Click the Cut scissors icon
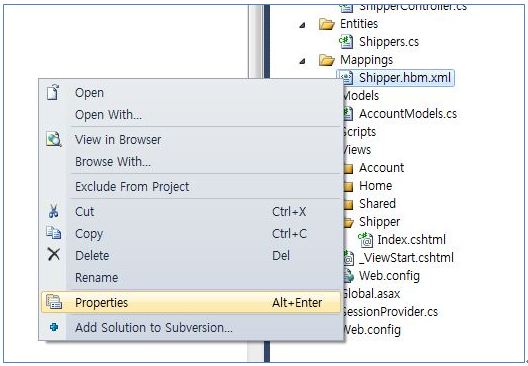Image resolution: width=528 pixels, height=366 pixels. tap(54, 211)
